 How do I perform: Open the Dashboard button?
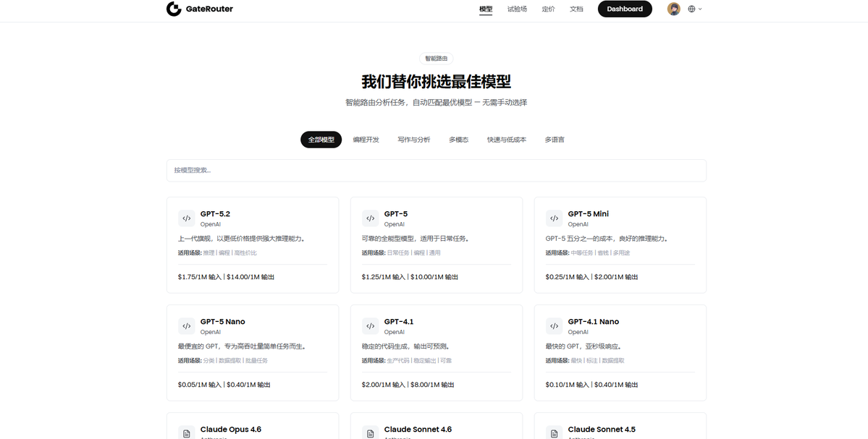tap(625, 9)
